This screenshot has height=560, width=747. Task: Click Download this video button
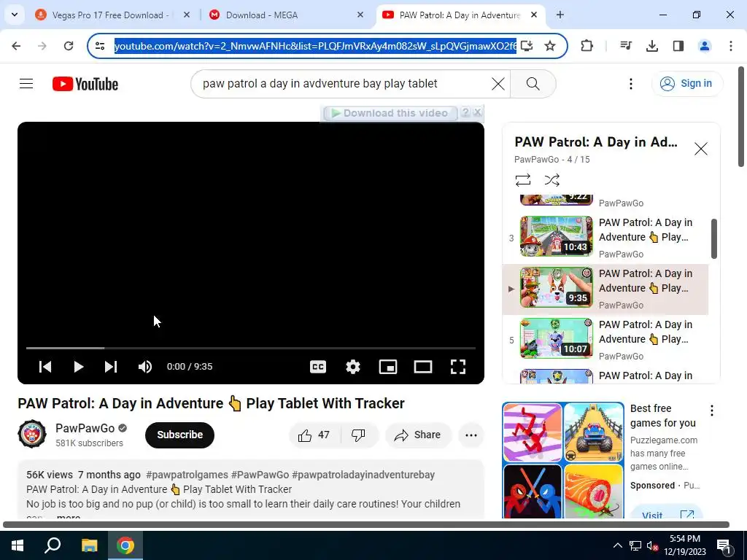pyautogui.click(x=390, y=113)
